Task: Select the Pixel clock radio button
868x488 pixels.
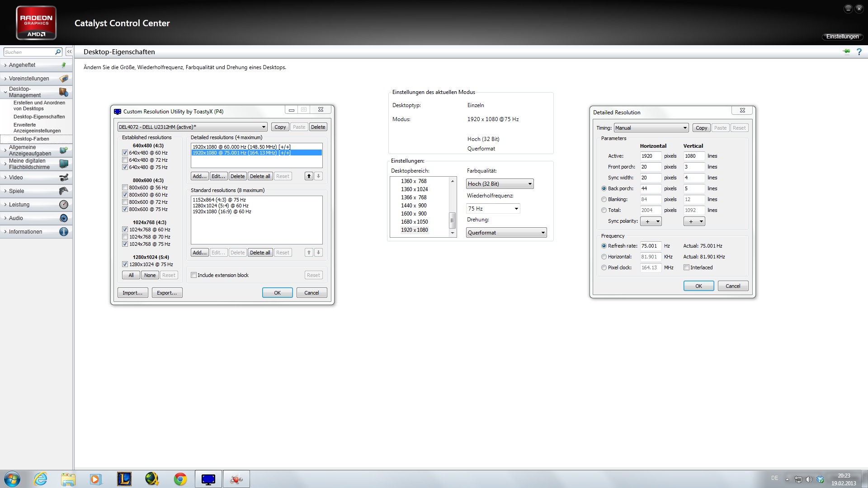Action: click(x=604, y=267)
